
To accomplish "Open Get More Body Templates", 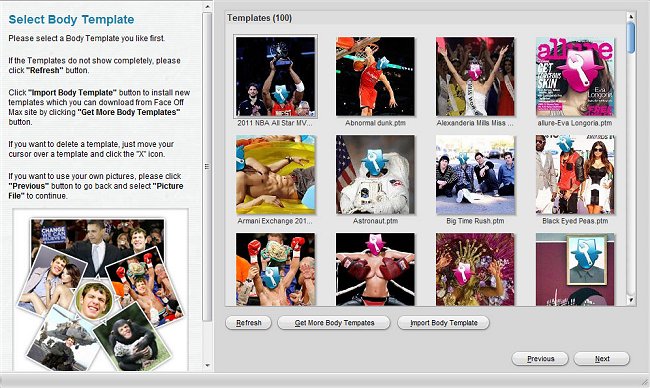I will [334, 323].
